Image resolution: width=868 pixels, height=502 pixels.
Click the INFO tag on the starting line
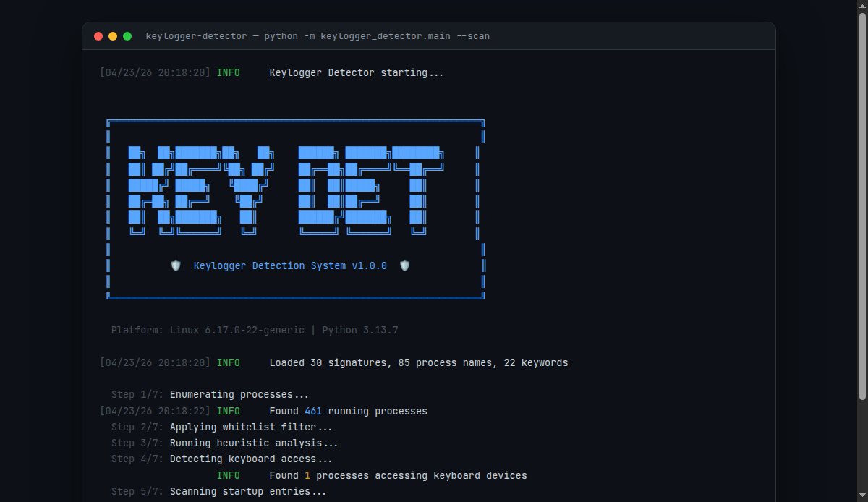pyautogui.click(x=229, y=72)
